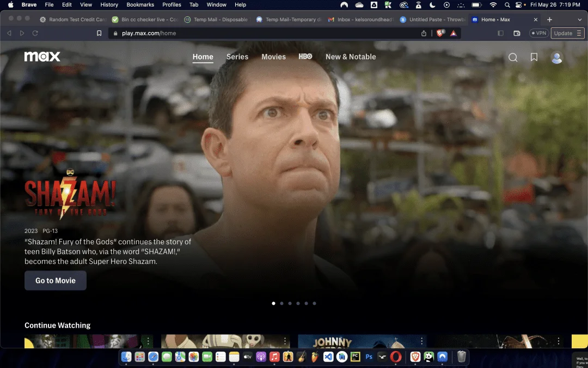Viewport: 588px width, 368px height.
Task: Switch to Random Test Credit Card tab
Action: [73, 20]
